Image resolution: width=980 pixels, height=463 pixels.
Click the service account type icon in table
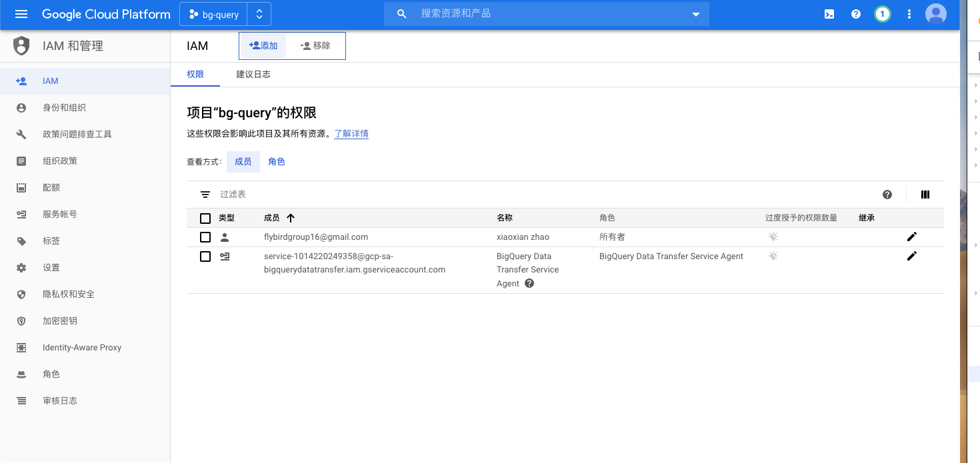coord(225,256)
